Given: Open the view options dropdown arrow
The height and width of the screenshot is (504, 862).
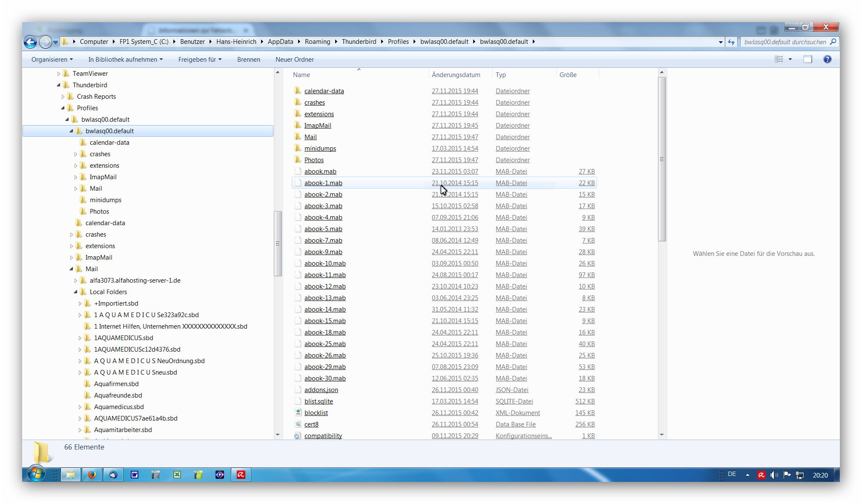Looking at the screenshot, I should 790,59.
